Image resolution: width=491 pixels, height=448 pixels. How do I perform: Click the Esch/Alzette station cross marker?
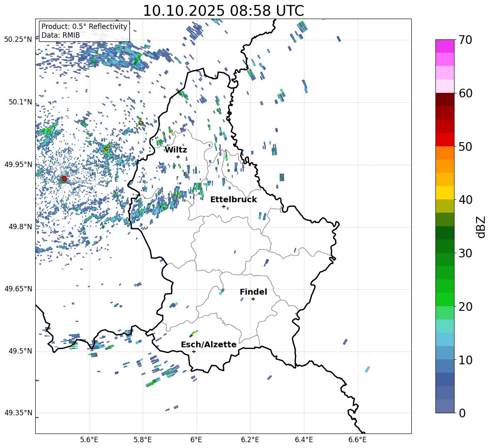coord(194,351)
